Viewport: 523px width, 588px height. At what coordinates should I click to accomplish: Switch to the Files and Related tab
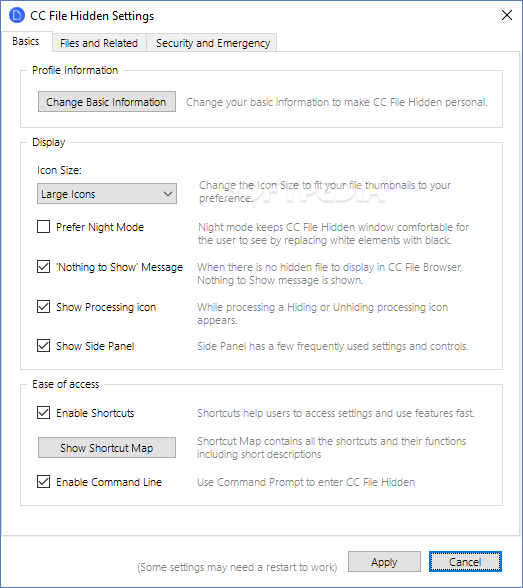click(99, 43)
